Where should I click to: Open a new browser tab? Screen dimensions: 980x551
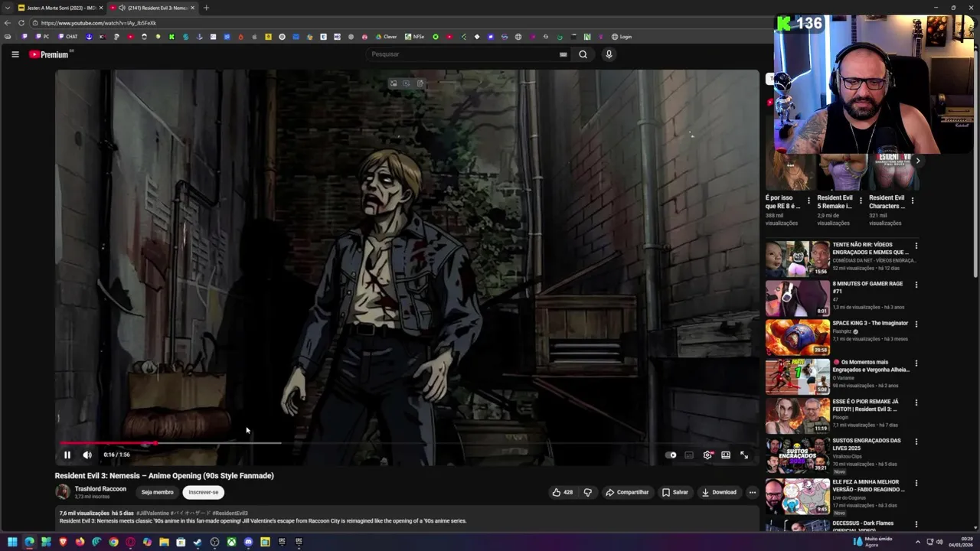[206, 8]
